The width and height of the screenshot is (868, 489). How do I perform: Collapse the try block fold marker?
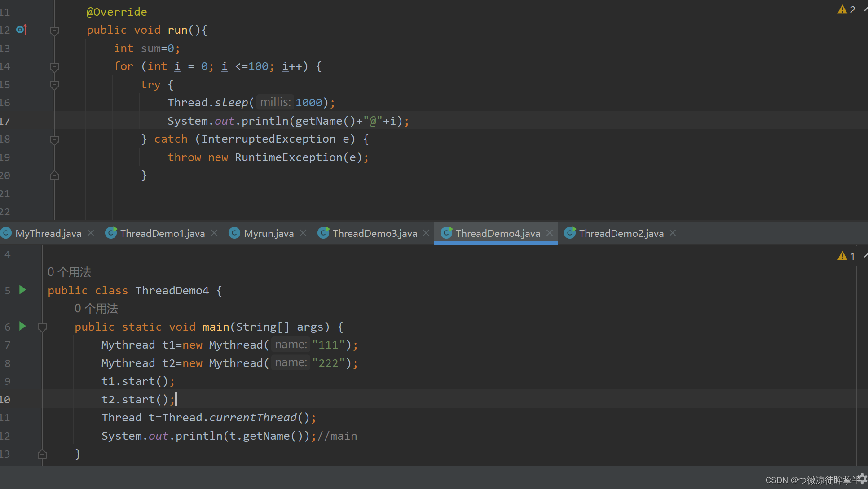pyautogui.click(x=54, y=85)
